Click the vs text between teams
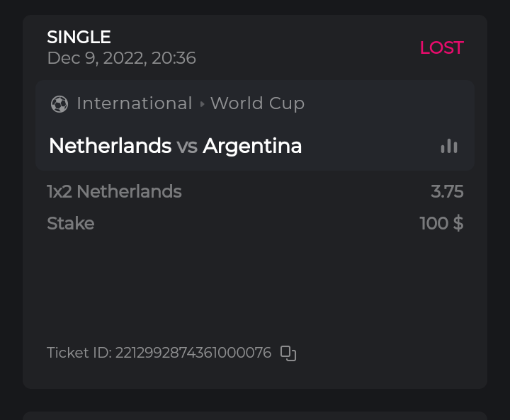Viewport: 510px width, 420px height. [x=187, y=146]
